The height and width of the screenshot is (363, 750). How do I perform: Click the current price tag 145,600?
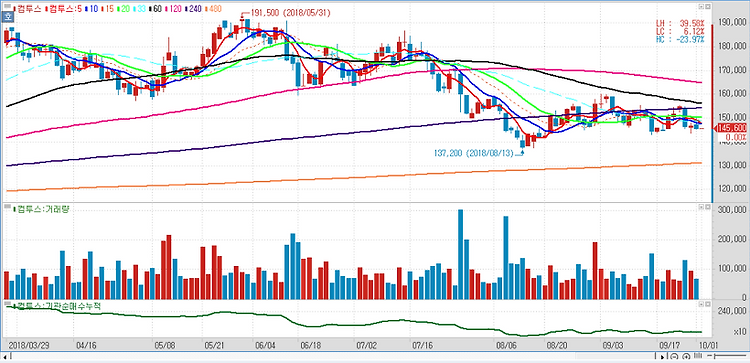pyautogui.click(x=731, y=128)
